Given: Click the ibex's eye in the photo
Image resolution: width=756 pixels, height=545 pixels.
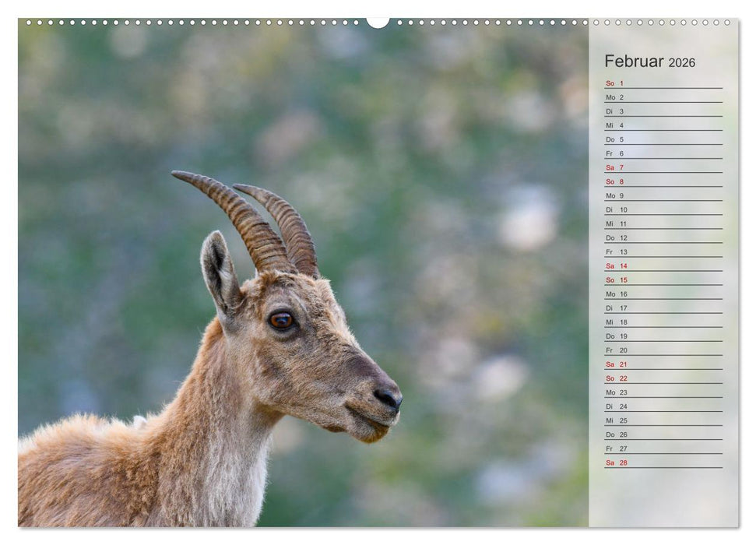Looking at the screenshot, I should (x=283, y=317).
